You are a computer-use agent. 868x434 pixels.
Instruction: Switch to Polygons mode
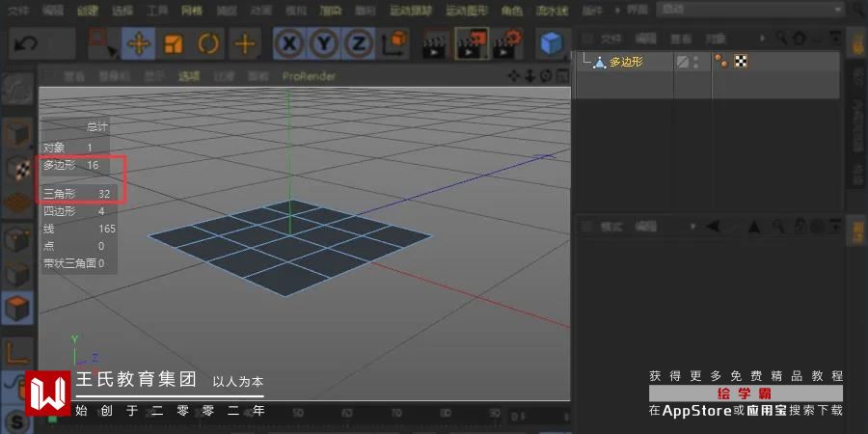[x=17, y=308]
